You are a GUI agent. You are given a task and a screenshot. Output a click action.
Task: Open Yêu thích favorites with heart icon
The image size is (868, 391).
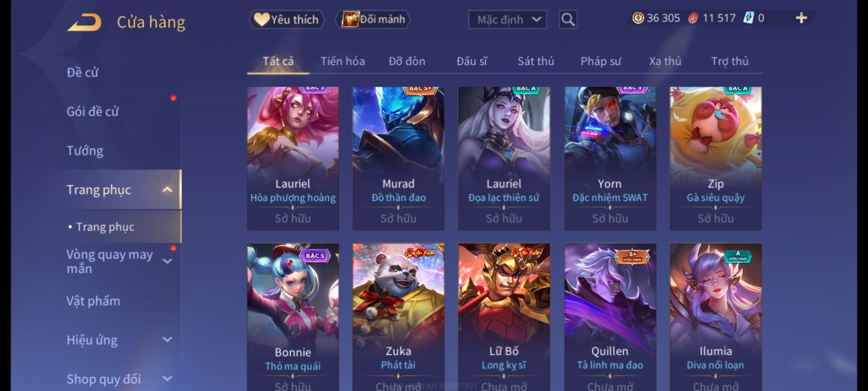(x=286, y=20)
